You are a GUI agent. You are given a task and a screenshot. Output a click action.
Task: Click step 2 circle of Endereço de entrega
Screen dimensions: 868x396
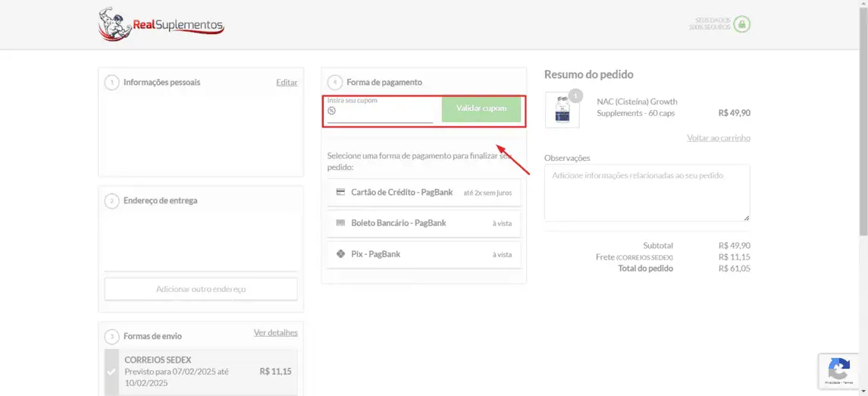(x=112, y=201)
